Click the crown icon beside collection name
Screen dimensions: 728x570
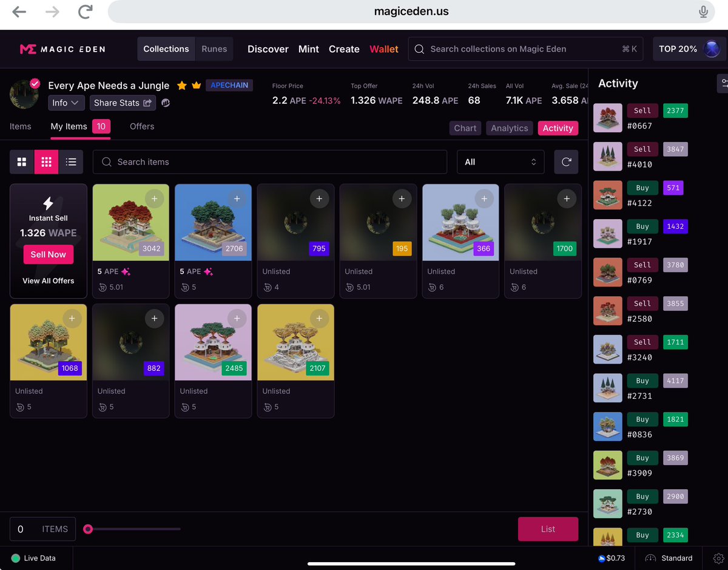click(196, 86)
